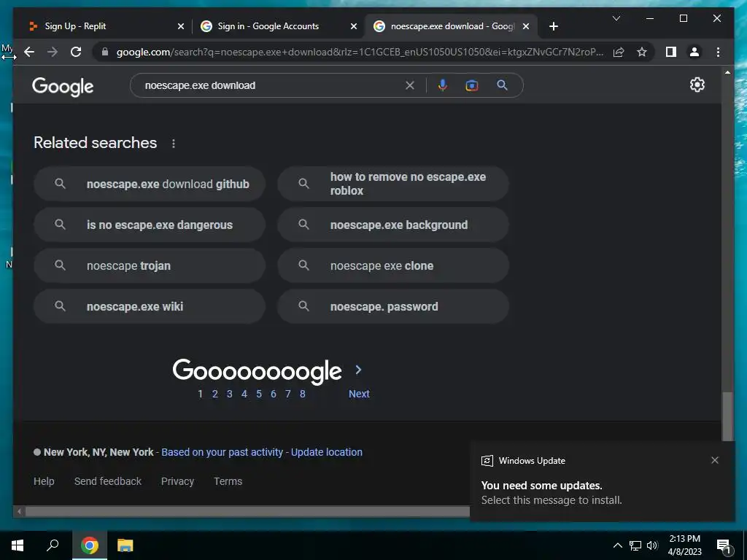Reload the current page
Viewport: 747px width, 560px height.
pyautogui.click(x=76, y=52)
